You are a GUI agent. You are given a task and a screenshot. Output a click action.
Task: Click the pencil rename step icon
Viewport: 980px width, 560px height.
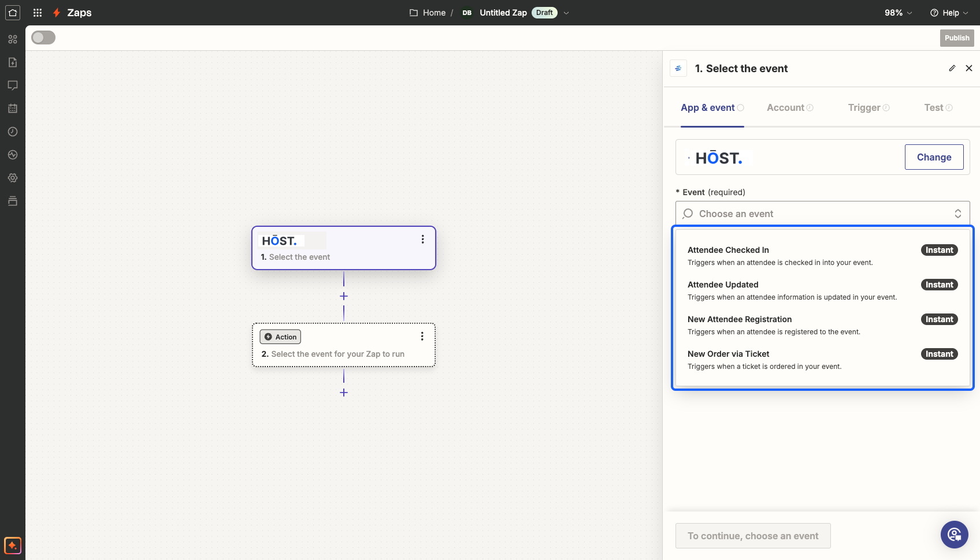tap(952, 68)
